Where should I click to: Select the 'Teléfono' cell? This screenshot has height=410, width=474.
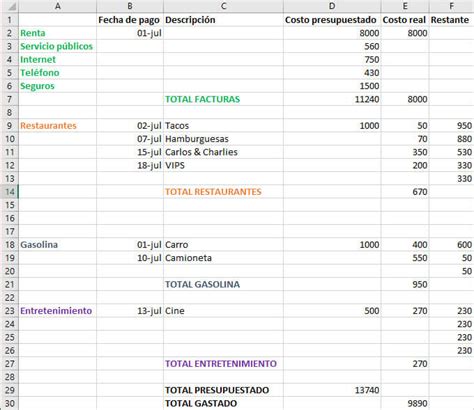pos(57,73)
